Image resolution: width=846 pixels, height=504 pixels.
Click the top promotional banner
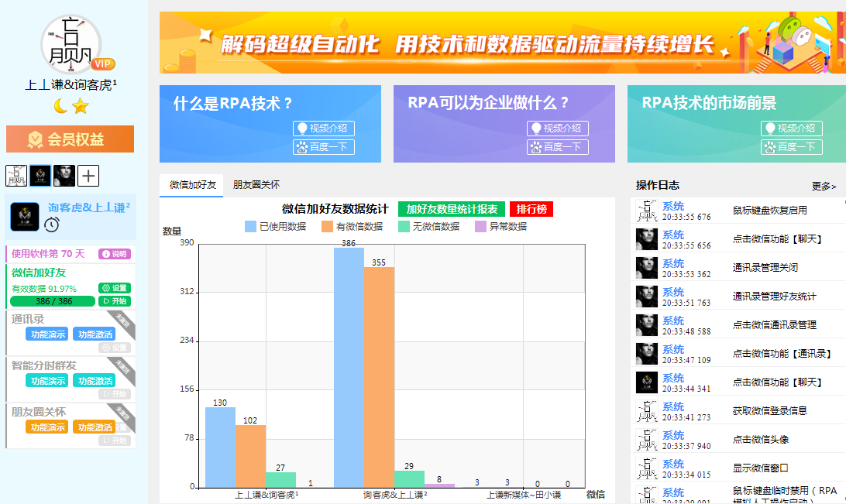click(502, 43)
